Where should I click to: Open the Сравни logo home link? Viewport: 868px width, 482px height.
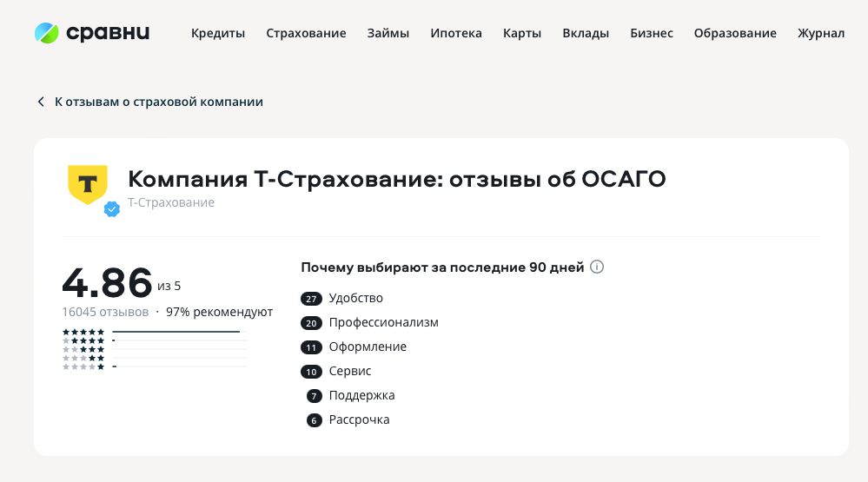tap(92, 33)
